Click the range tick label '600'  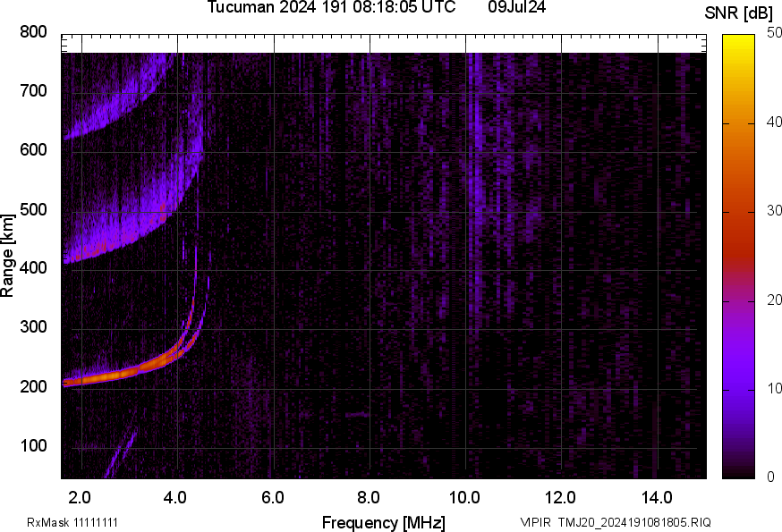pos(33,150)
